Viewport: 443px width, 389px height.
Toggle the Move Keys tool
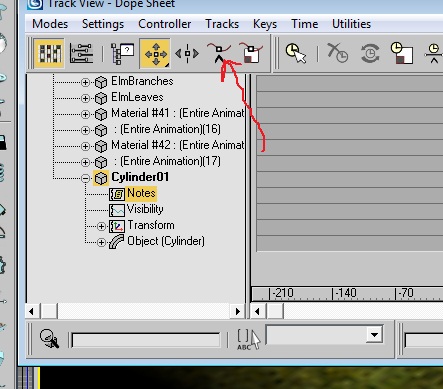[x=155, y=53]
